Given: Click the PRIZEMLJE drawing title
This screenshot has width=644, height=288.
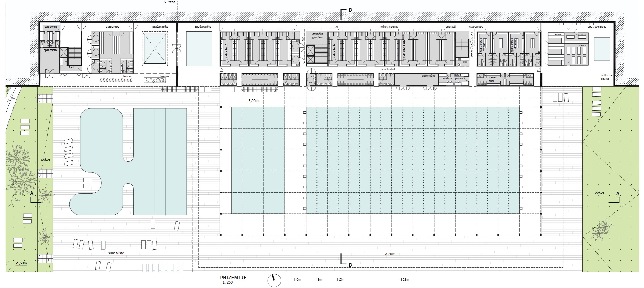Looking at the screenshot, I should click(233, 278).
